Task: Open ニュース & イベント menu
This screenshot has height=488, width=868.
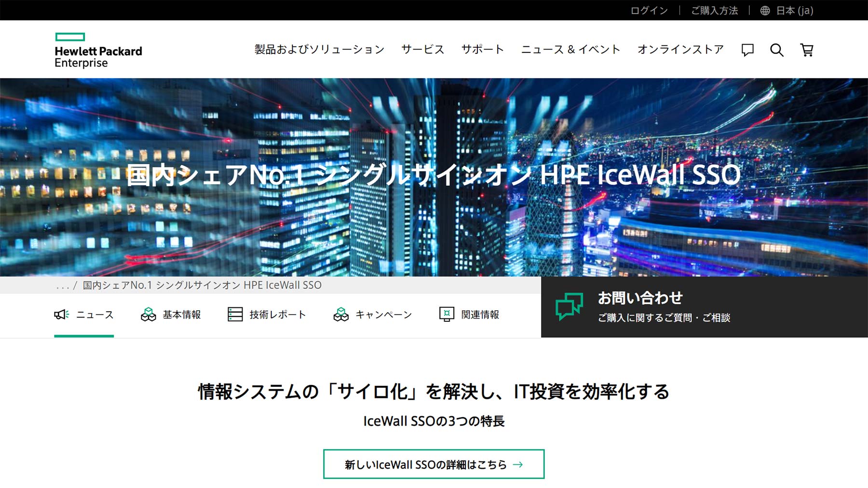Action: click(x=570, y=49)
